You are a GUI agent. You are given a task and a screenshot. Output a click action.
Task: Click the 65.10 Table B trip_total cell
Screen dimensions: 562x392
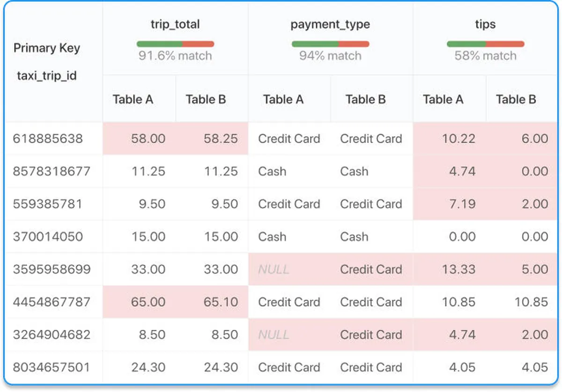221,302
